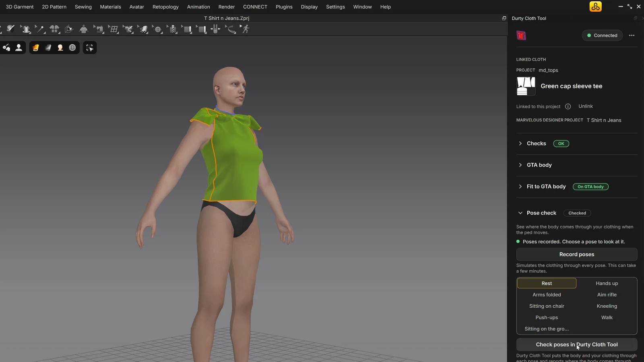The width and height of the screenshot is (644, 362).
Task: Click the sewing machine tool icon
Action: (x=99, y=29)
